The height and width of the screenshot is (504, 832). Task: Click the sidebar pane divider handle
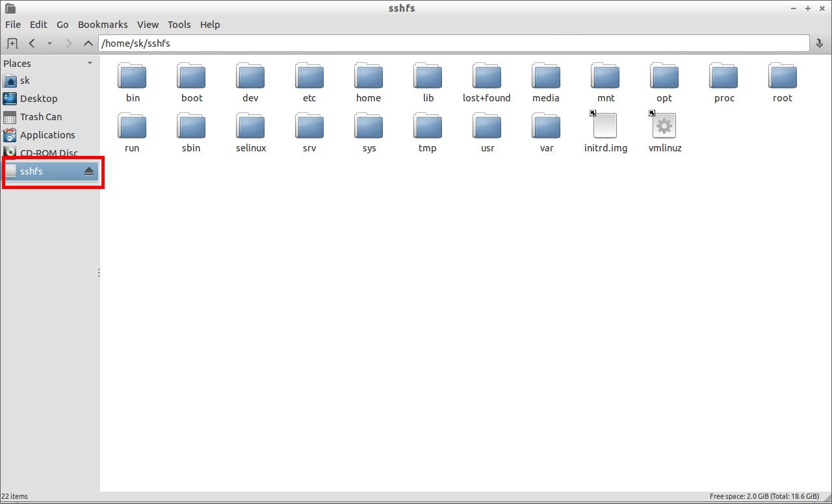[99, 273]
